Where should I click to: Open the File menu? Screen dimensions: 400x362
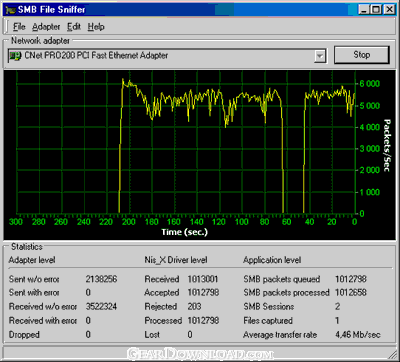pyautogui.click(x=19, y=27)
